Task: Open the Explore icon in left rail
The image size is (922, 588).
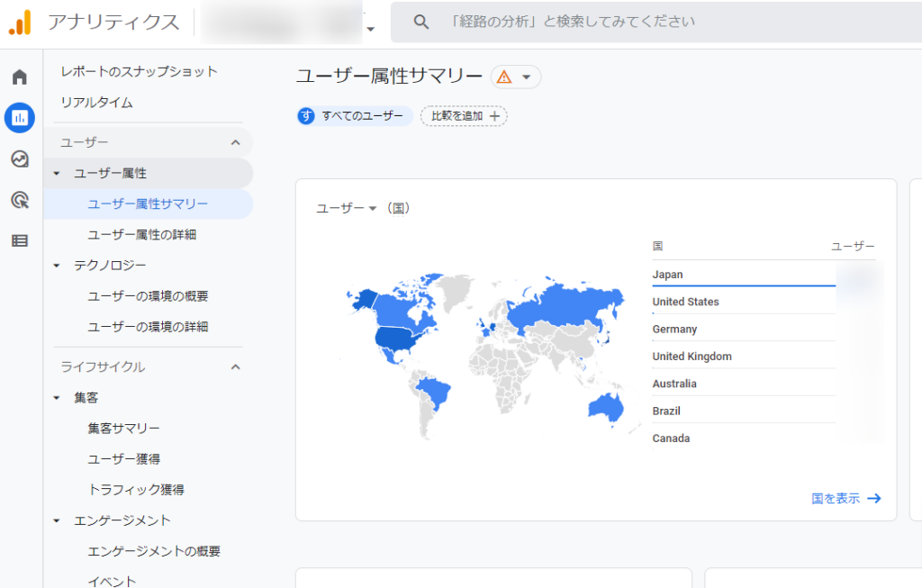Action: pyautogui.click(x=20, y=159)
